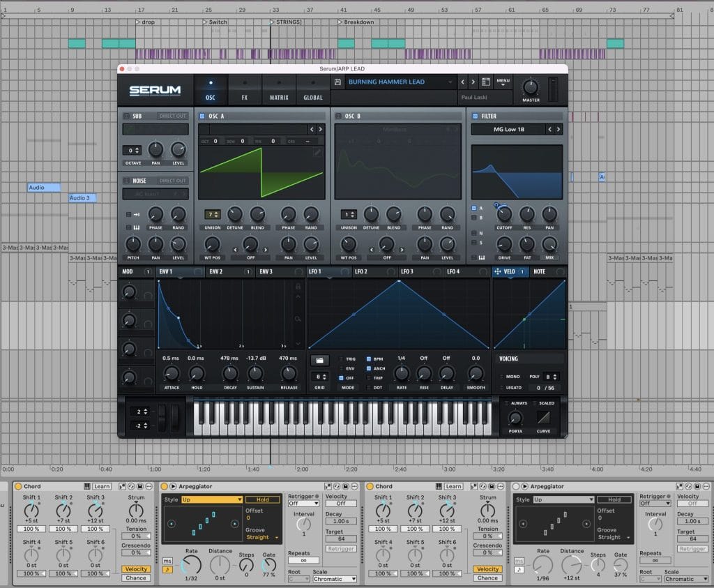Click the MASTER volume knob
The width and height of the screenshot is (714, 588).
531,88
